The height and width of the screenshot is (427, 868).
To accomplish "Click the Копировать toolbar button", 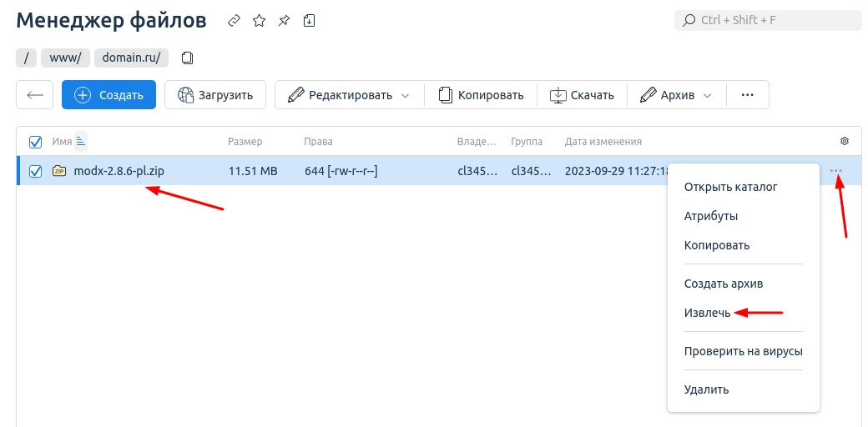I will [481, 94].
